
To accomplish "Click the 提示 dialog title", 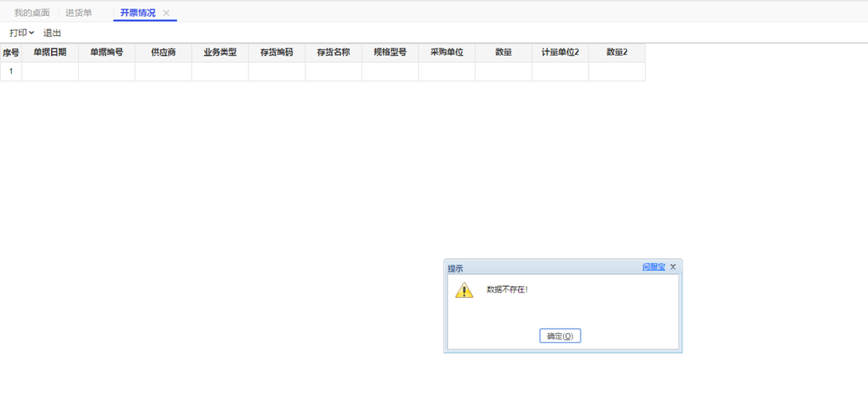I will click(456, 269).
